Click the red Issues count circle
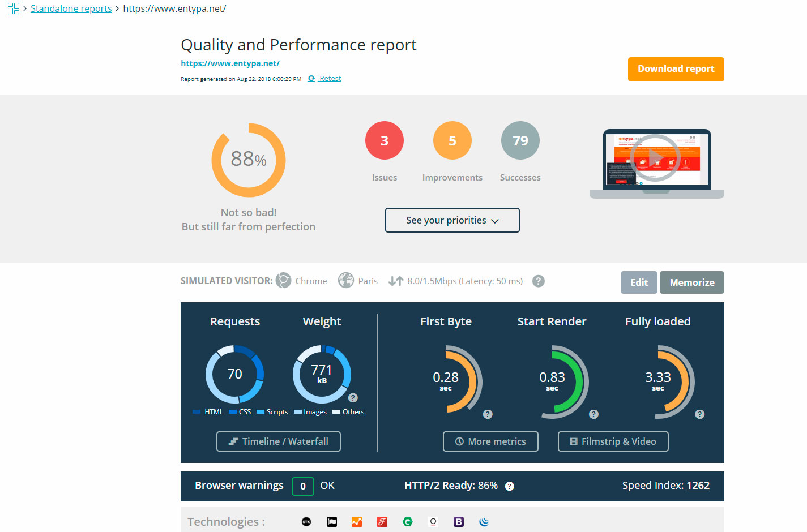Image resolution: width=807 pixels, height=532 pixels. 384,140
